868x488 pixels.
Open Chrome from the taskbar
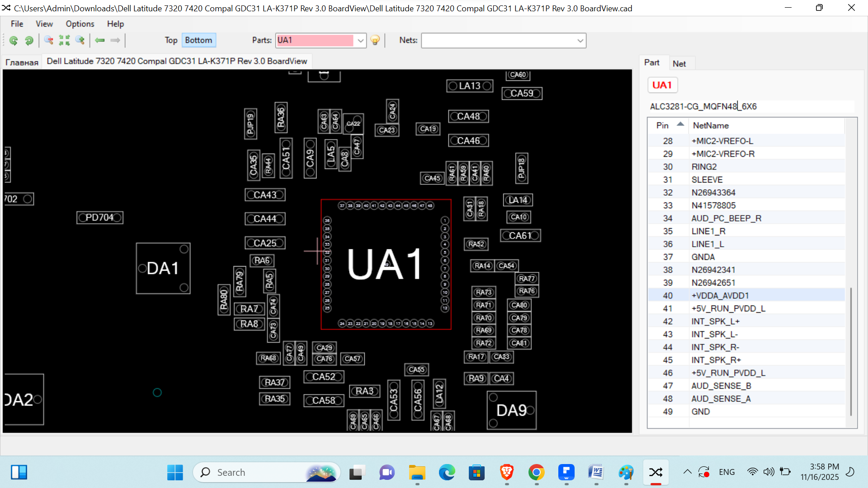536,473
